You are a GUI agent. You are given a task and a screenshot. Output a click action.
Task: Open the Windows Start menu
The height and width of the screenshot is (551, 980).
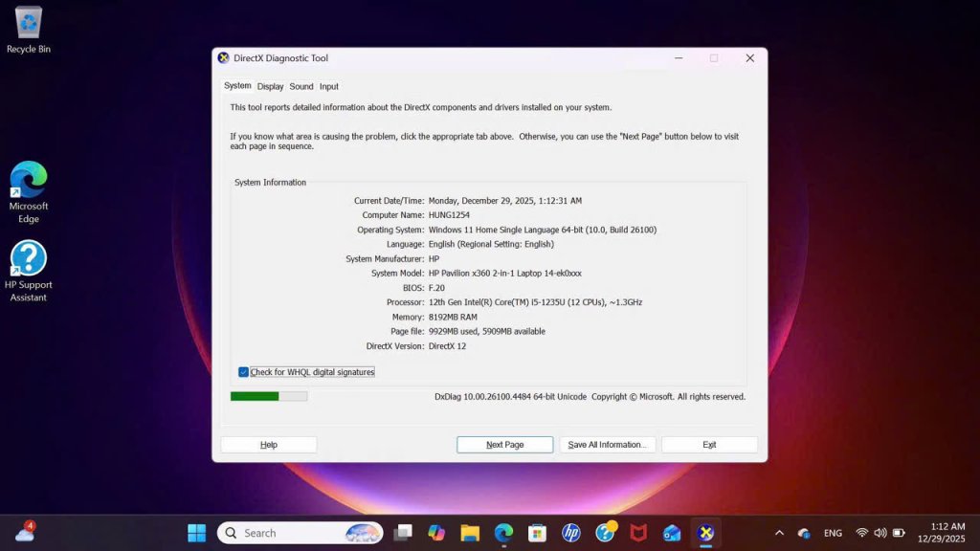pos(197,533)
